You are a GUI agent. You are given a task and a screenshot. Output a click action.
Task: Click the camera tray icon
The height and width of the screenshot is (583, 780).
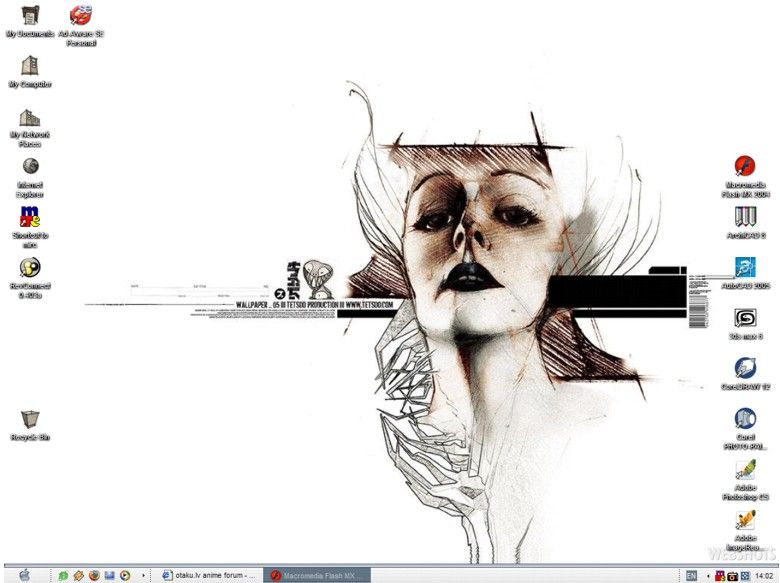(732, 576)
